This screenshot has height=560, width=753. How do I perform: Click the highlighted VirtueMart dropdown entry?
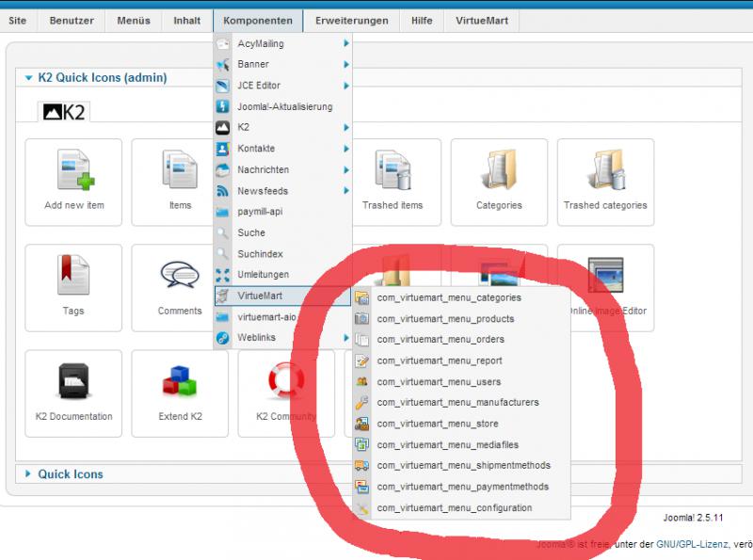point(283,296)
